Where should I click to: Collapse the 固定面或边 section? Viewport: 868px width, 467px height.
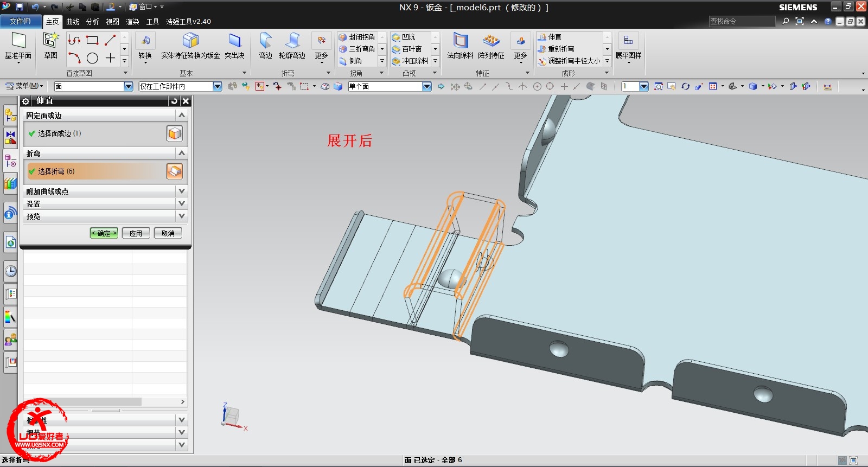pos(182,115)
